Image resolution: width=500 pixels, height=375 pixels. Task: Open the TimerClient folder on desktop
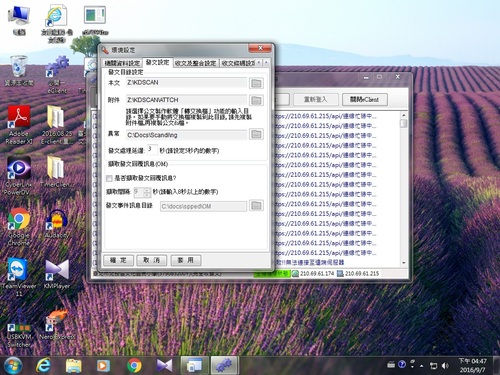[x=55, y=172]
